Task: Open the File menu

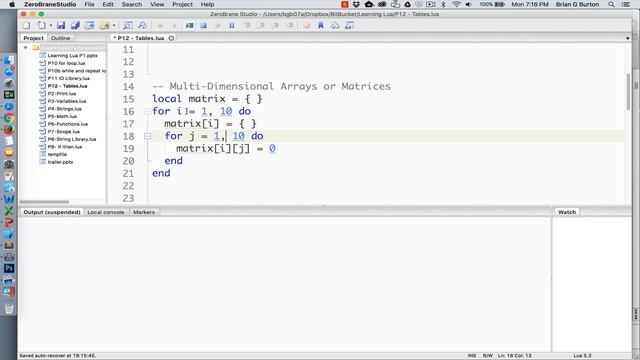Action: pyautogui.click(x=89, y=4)
